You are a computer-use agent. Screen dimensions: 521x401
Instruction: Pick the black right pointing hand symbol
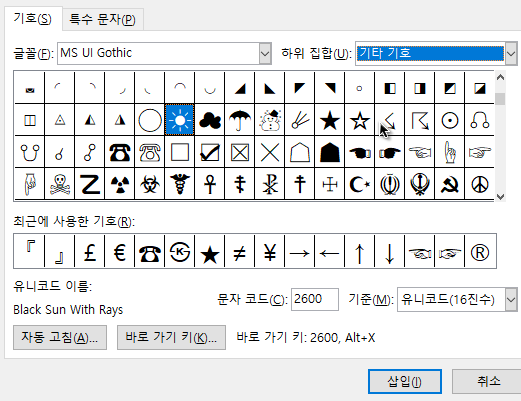(x=390, y=152)
